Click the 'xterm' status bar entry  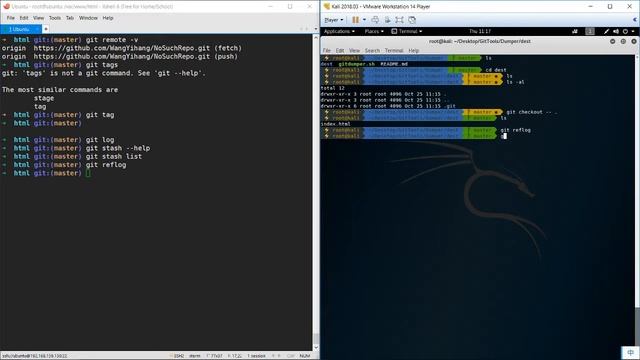point(195,356)
